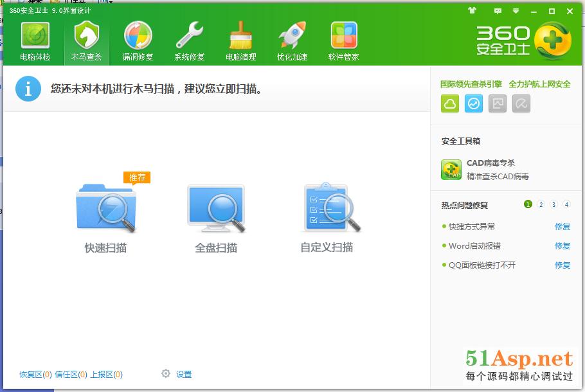Open the CAD病毒专杀 tool
Screen dimensions: 585x392
[485, 170]
